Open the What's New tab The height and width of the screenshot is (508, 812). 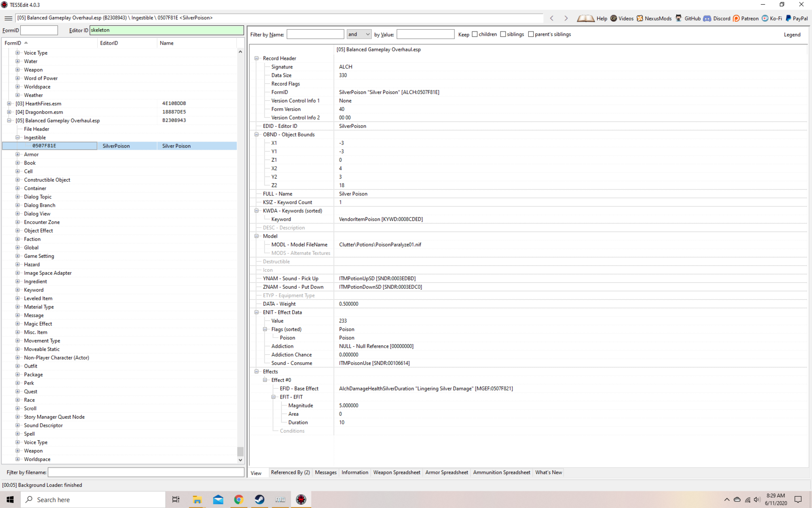point(548,472)
